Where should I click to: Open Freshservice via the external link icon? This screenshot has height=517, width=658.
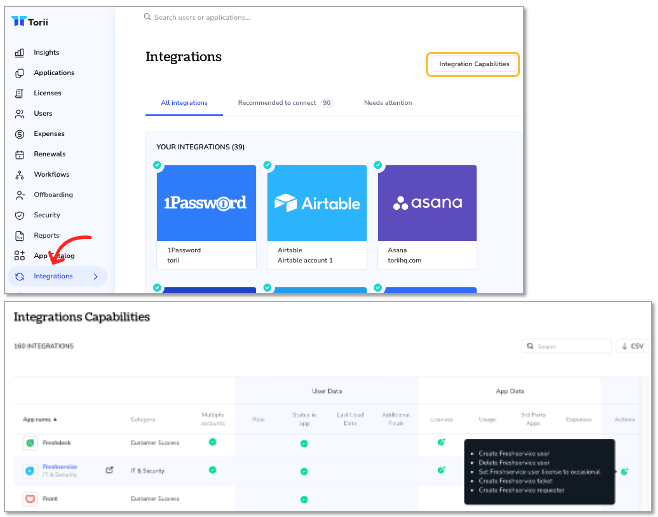[x=110, y=470]
